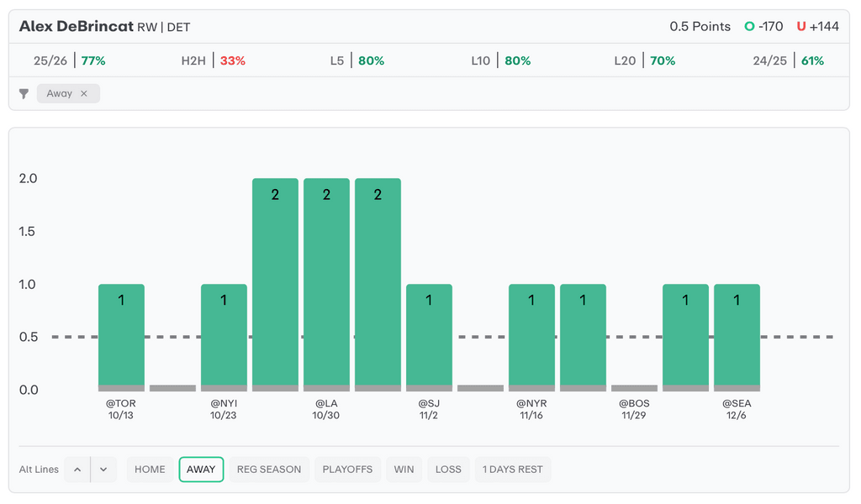Raise alt line with up chevron
861x504 pixels.
click(x=77, y=470)
